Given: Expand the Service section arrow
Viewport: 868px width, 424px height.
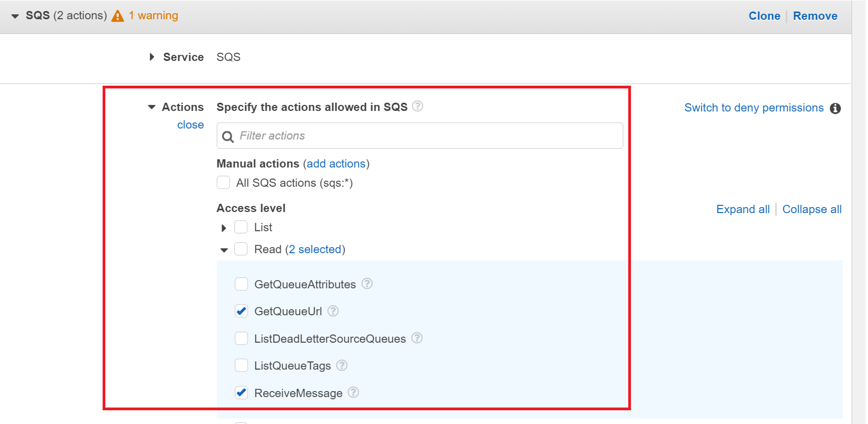Looking at the screenshot, I should (152, 57).
